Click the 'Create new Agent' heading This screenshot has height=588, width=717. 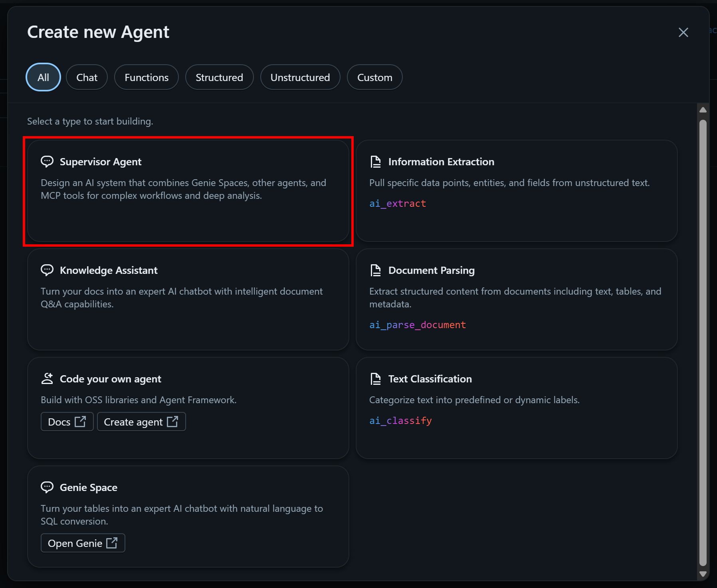click(98, 32)
